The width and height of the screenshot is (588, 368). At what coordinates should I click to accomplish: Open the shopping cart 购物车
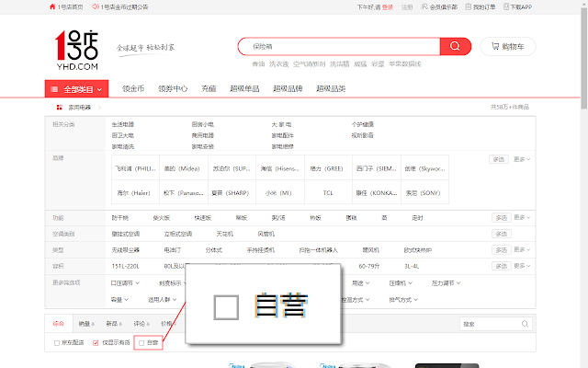click(508, 46)
